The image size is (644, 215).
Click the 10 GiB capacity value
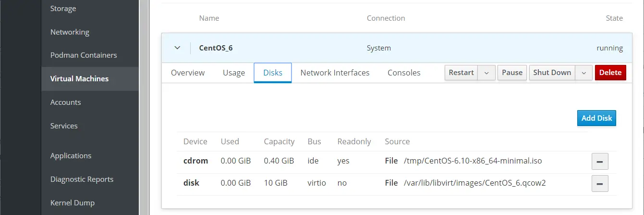tap(276, 183)
